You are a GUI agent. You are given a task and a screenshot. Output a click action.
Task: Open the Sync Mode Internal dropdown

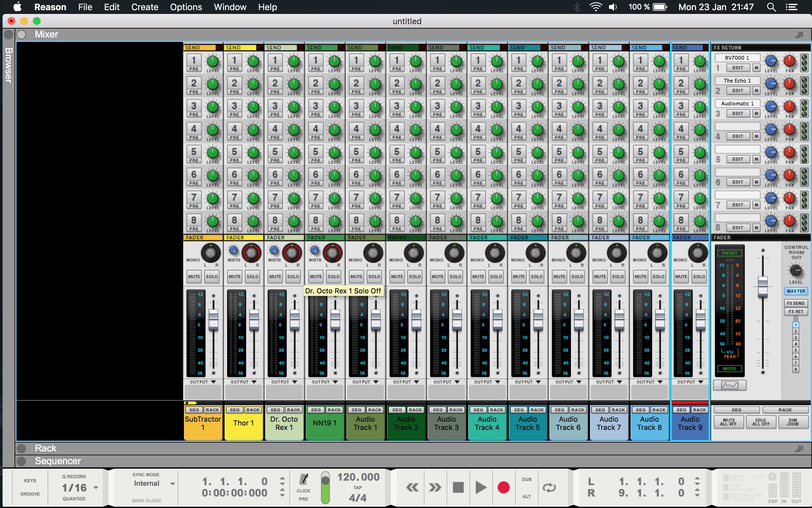pyautogui.click(x=173, y=484)
